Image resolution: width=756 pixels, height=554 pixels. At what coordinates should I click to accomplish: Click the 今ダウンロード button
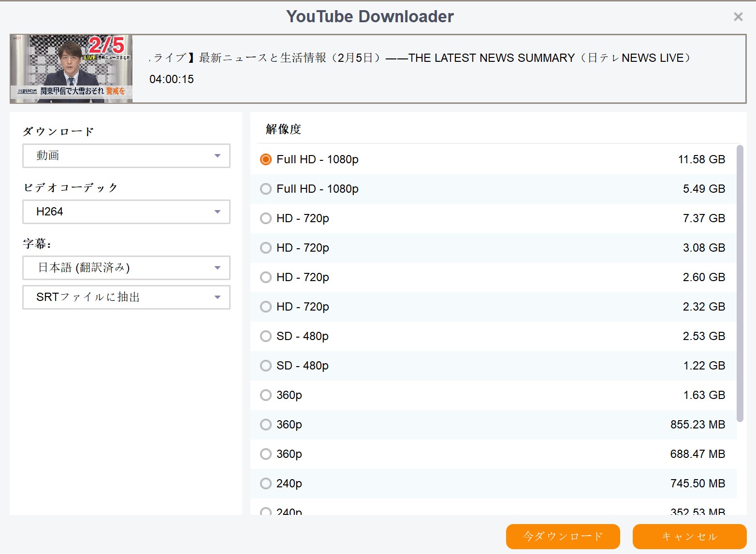563,537
